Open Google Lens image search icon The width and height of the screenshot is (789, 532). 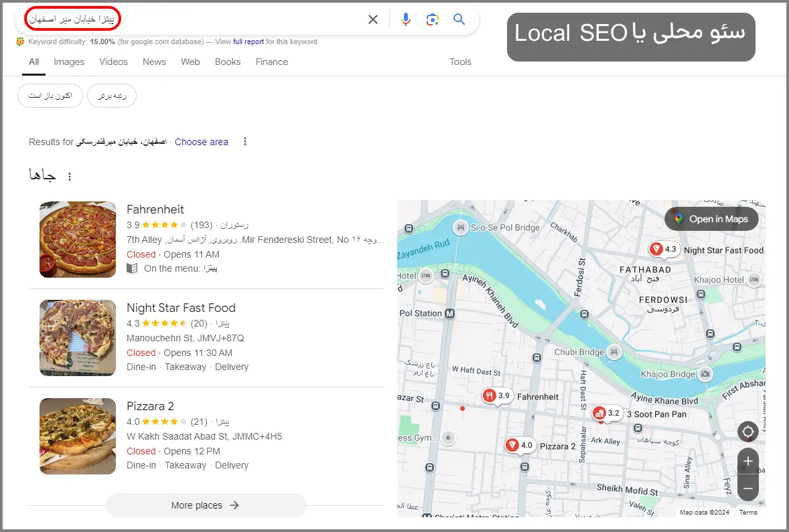click(x=432, y=19)
